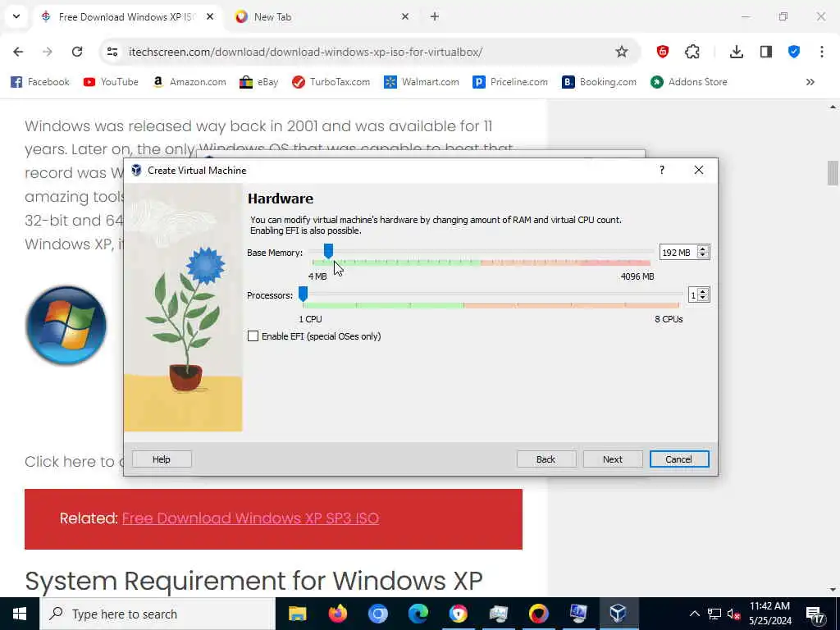Open the Addons Store bookmark
Viewport: 840px width, 630px height.
(689, 82)
